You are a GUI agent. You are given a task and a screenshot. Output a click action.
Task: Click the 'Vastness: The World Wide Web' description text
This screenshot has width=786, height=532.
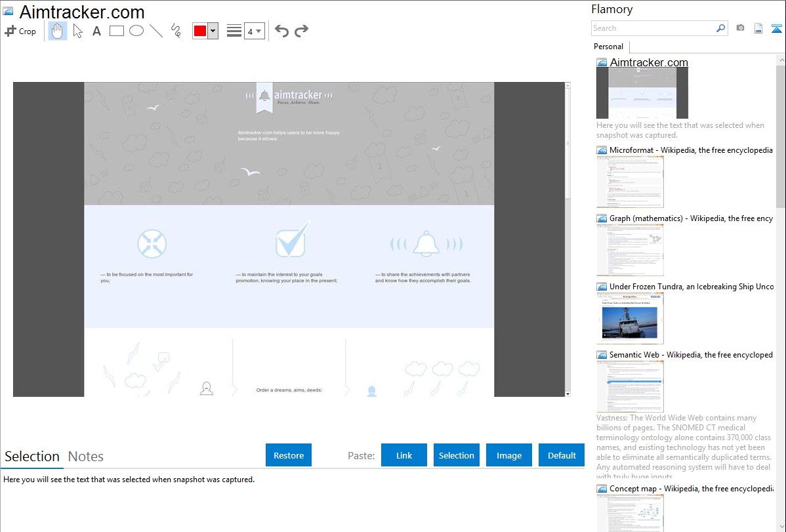(x=684, y=447)
